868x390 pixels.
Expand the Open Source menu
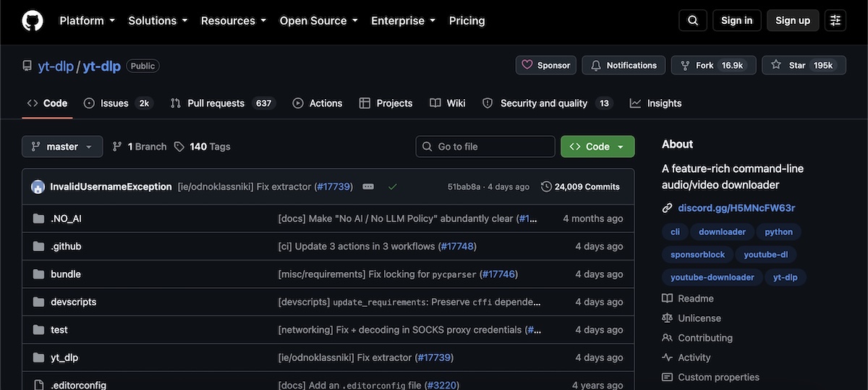319,20
